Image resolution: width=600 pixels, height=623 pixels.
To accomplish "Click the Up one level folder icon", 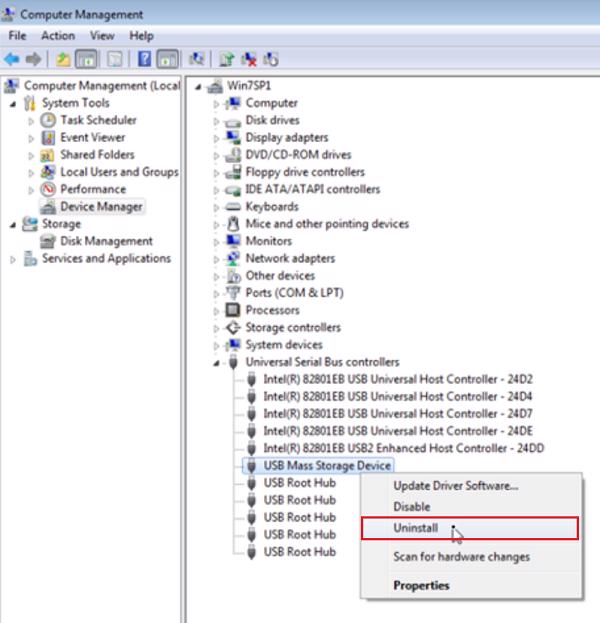I will pyautogui.click(x=63, y=59).
